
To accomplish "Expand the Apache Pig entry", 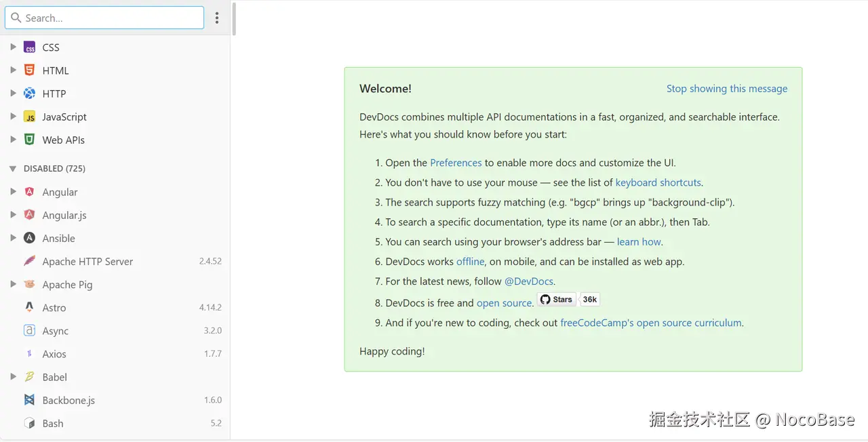I will pos(14,284).
